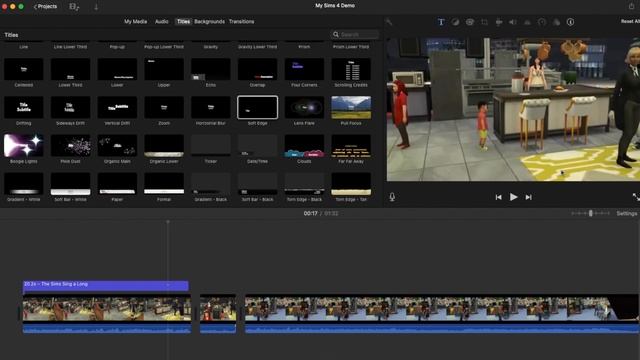Click the highlighted Soft Edge title
This screenshot has width=640, height=360.
[258, 107]
